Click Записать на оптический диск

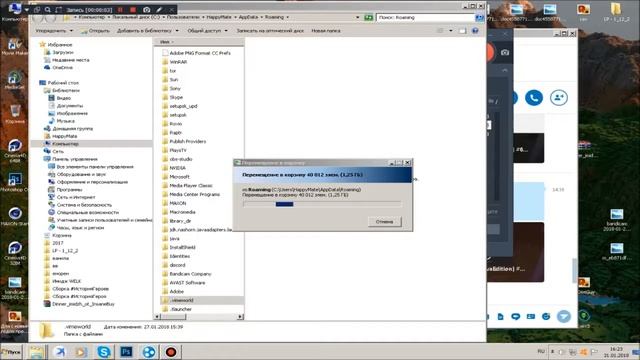(x=270, y=31)
